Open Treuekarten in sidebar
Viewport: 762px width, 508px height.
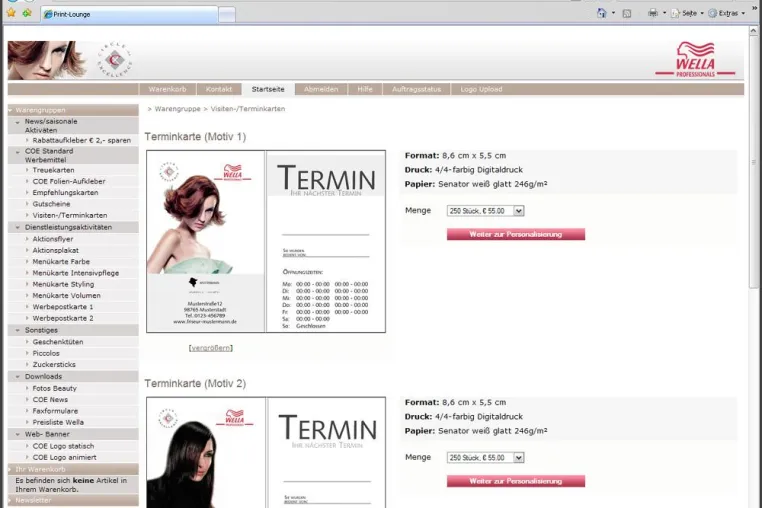[x=53, y=170]
